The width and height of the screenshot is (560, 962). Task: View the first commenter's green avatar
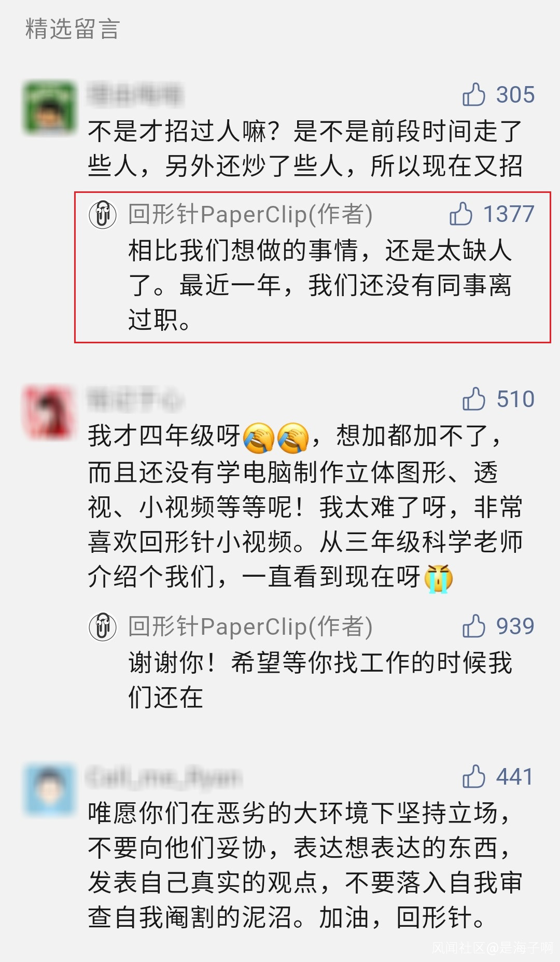[x=50, y=107]
